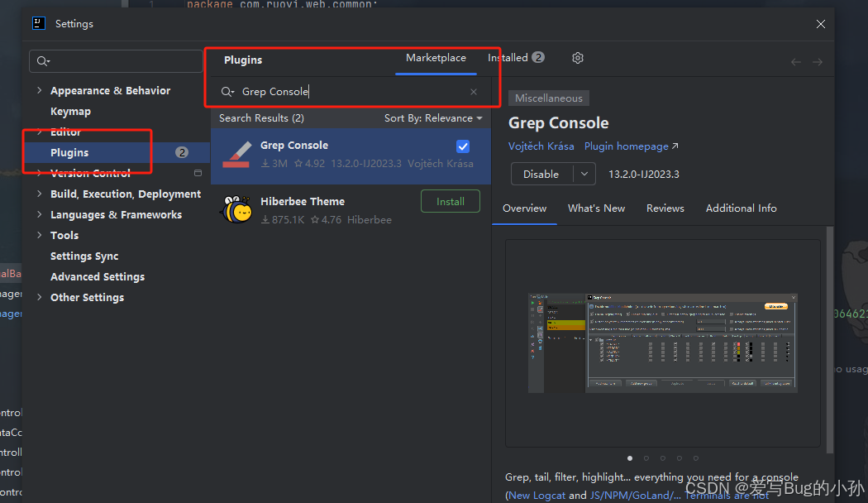Open the What's New tab

[596, 208]
